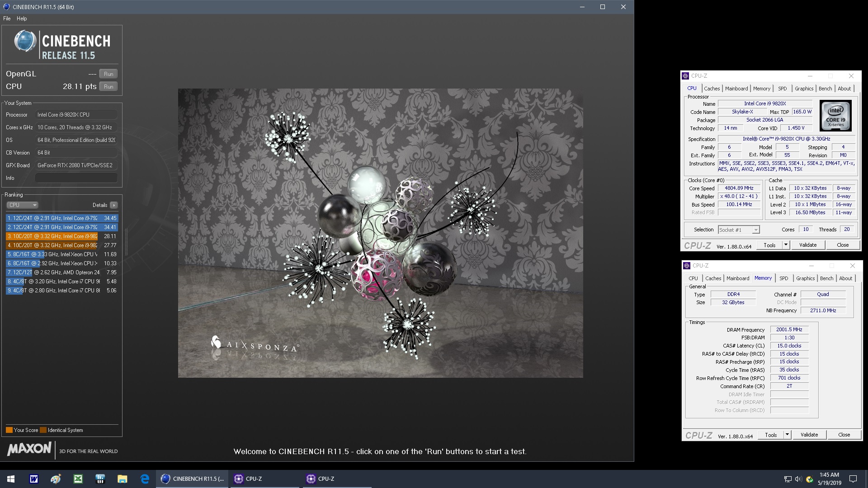Select ranking entry 6 Intel Xeon 10.33

pyautogui.click(x=62, y=263)
